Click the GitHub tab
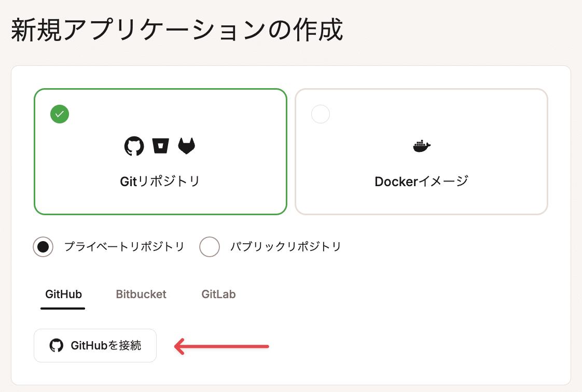The image size is (582, 392). tap(62, 294)
